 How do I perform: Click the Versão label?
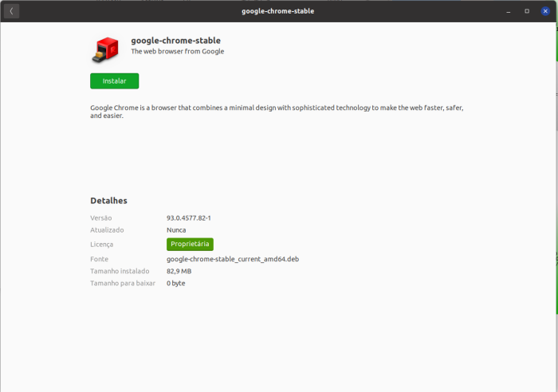[100, 218]
